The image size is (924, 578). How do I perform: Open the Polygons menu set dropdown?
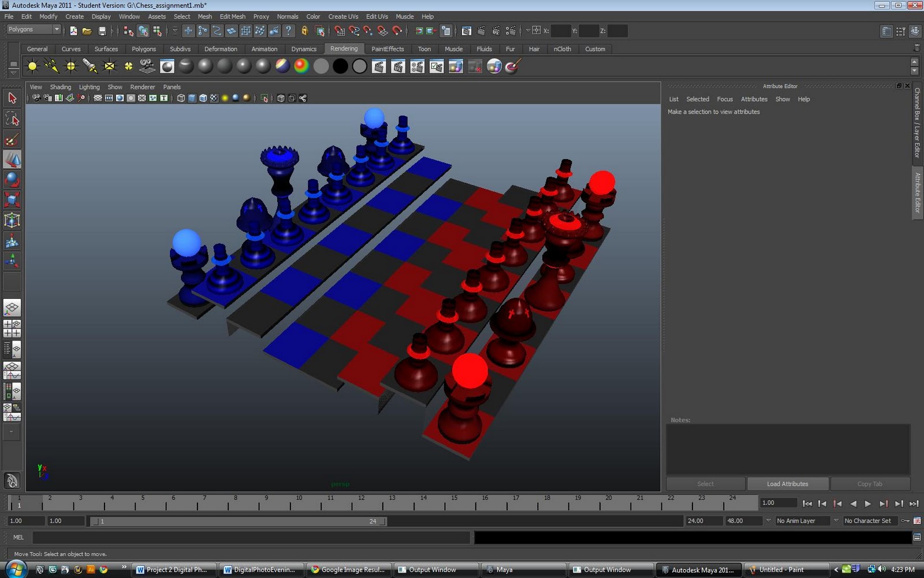[32, 29]
